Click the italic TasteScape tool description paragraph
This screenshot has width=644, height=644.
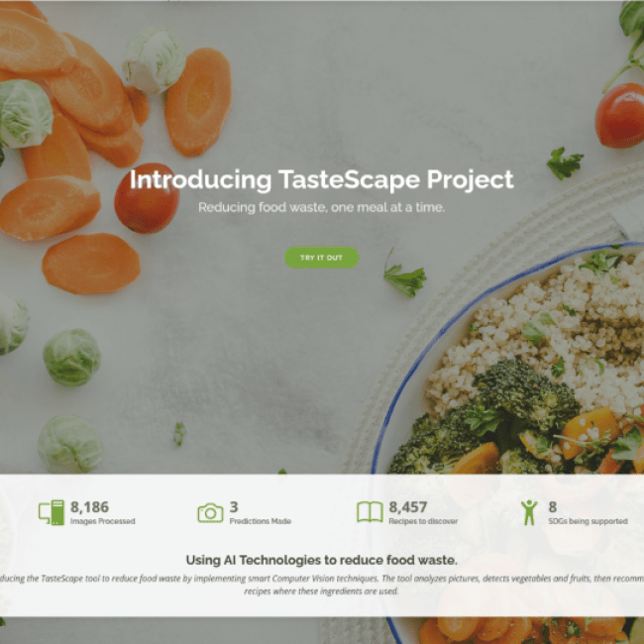pyautogui.click(x=322, y=585)
